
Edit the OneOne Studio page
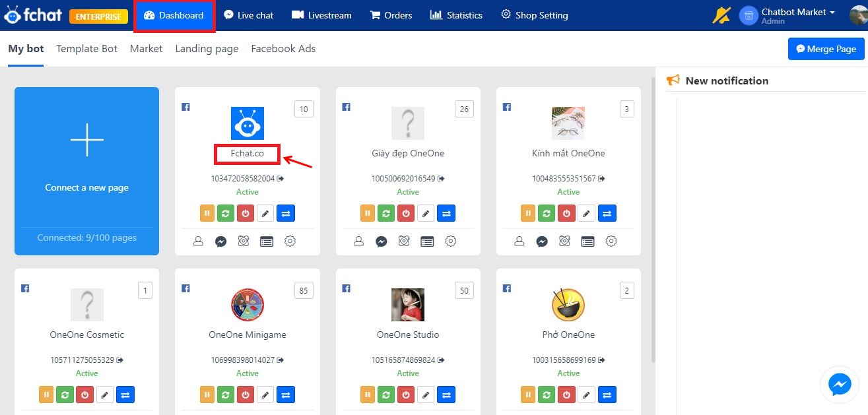pos(426,395)
